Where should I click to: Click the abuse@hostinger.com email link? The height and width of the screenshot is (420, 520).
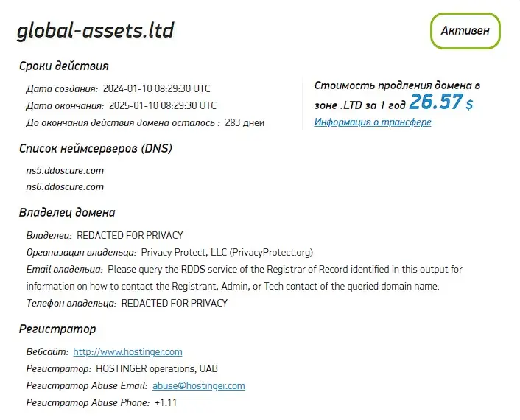(x=199, y=385)
